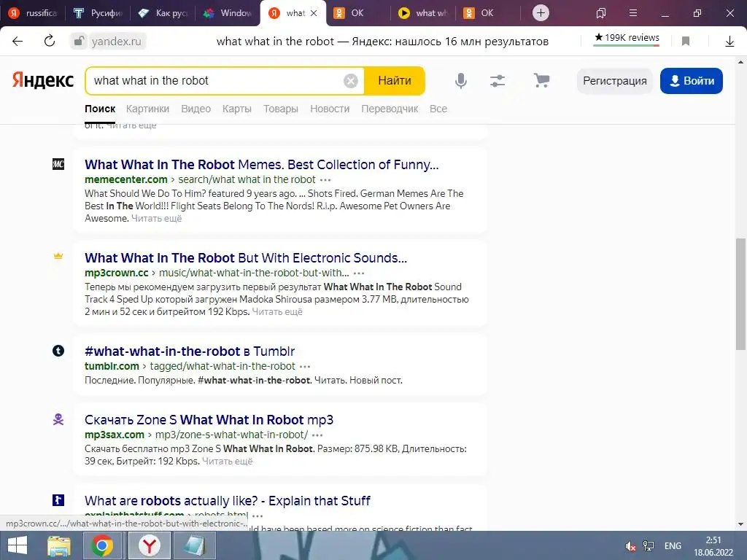Viewport: 747px width, 560px height.
Task: Click the page vertical scrollbar thumb
Action: click(x=740, y=294)
